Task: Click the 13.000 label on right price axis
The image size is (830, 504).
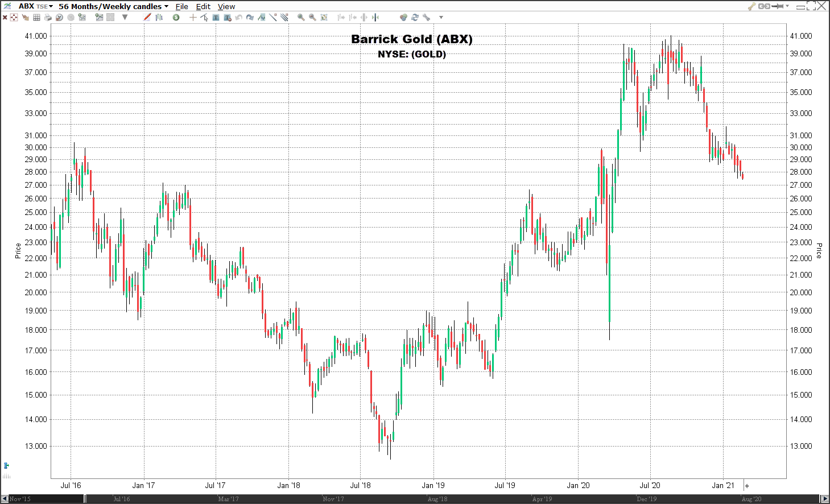Action: click(801, 446)
